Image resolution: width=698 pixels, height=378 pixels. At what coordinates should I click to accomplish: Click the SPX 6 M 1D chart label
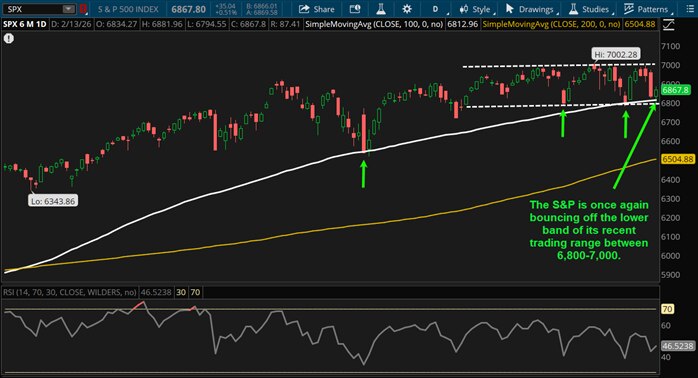point(24,24)
